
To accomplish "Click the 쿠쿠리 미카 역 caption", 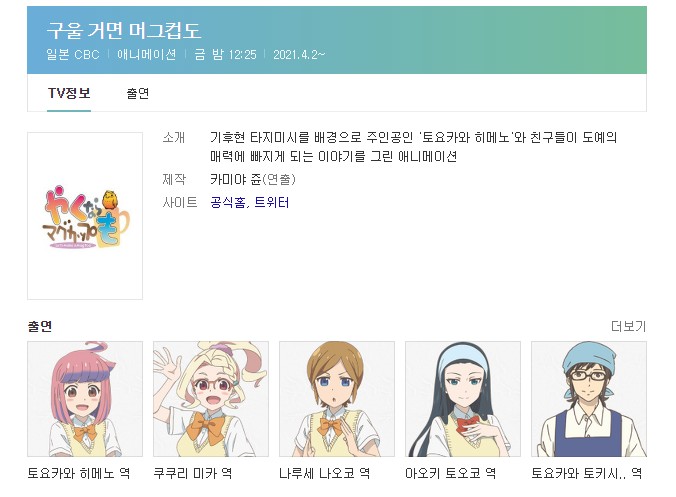I will pyautogui.click(x=193, y=473).
